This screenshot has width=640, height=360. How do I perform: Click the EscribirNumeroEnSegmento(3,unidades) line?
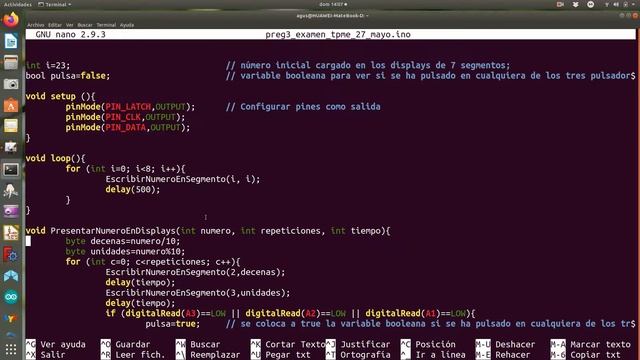pos(198,293)
